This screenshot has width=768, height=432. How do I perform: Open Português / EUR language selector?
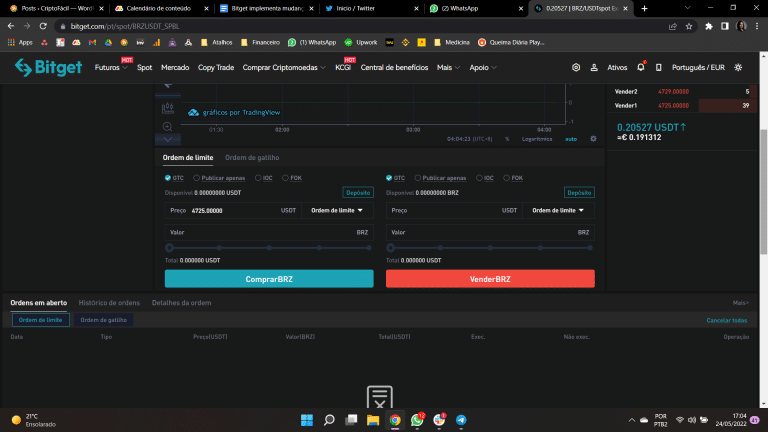point(698,68)
